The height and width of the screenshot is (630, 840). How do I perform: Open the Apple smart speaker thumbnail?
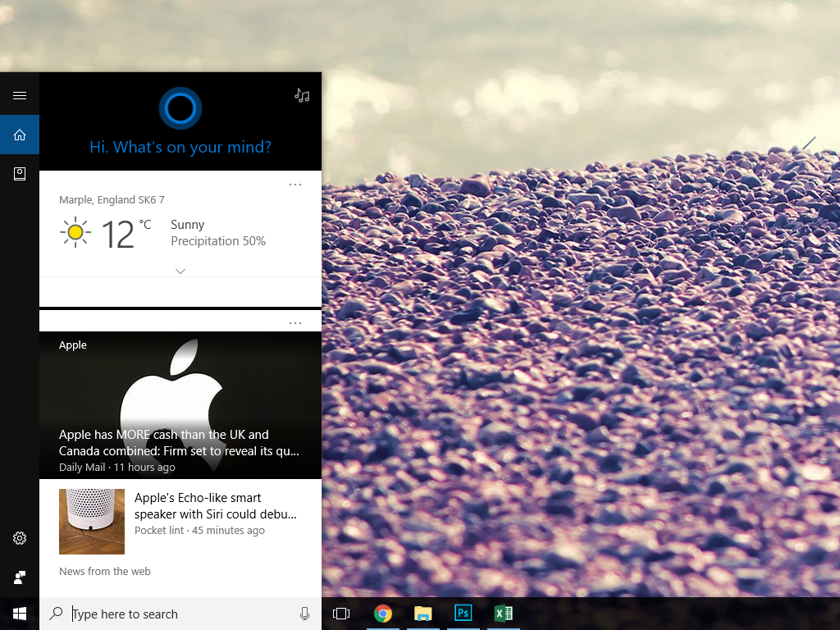click(92, 522)
